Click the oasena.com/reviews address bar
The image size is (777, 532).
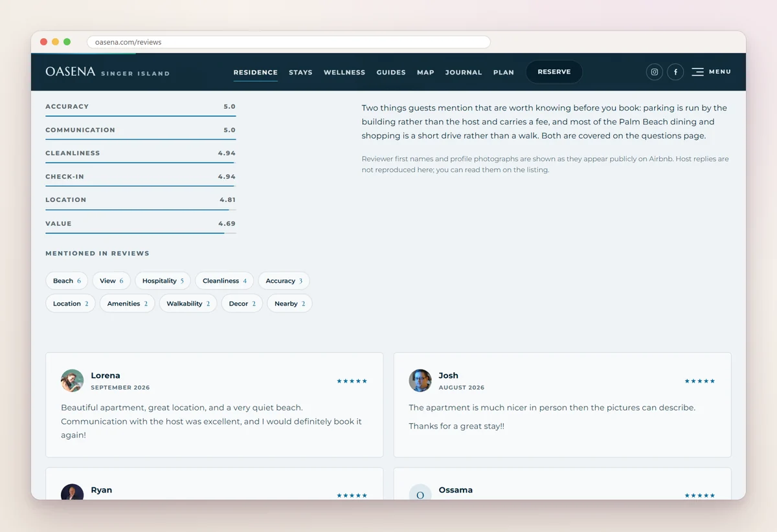pos(289,42)
